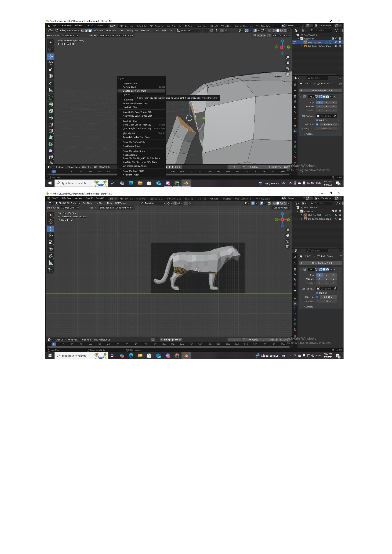Hide Đối Tượng Trống Rỗng via eye in upper outliner
Image resolution: width=392 pixels, height=554 pixels.
pos(336,46)
